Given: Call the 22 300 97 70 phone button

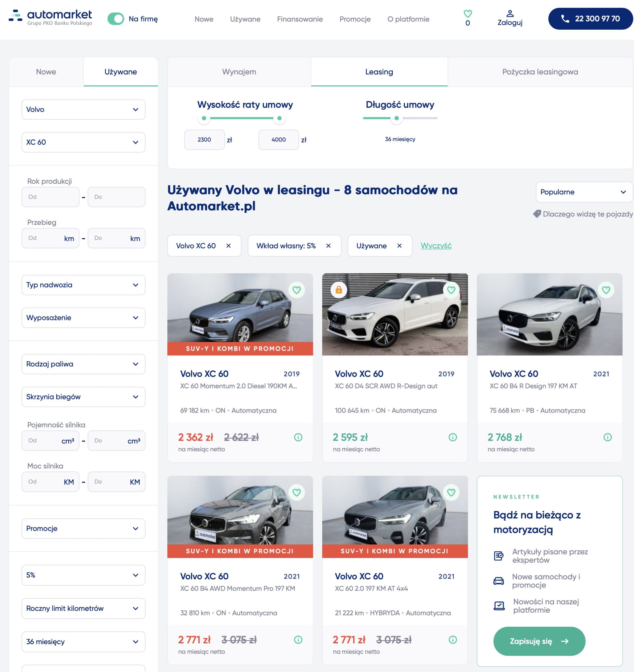Looking at the screenshot, I should pos(590,19).
